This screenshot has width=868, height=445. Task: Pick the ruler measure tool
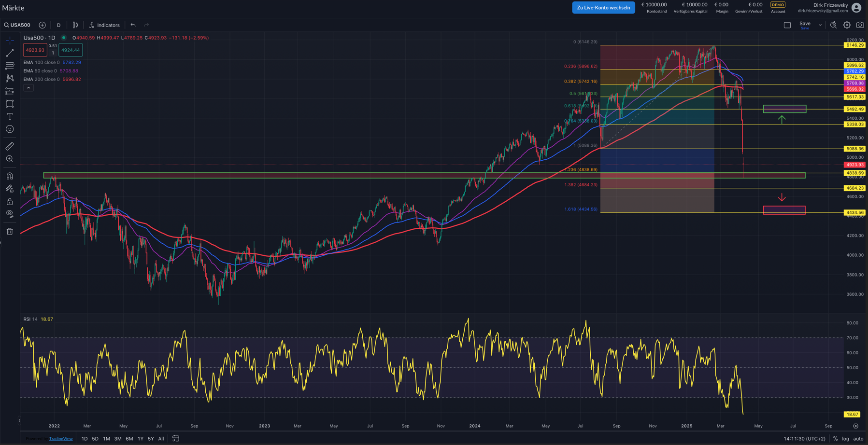point(10,146)
